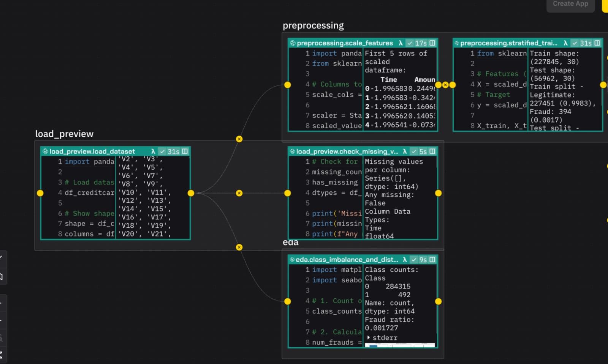
Task: Disconnect edge between load_dataset and scale_features
Action: point(239,139)
